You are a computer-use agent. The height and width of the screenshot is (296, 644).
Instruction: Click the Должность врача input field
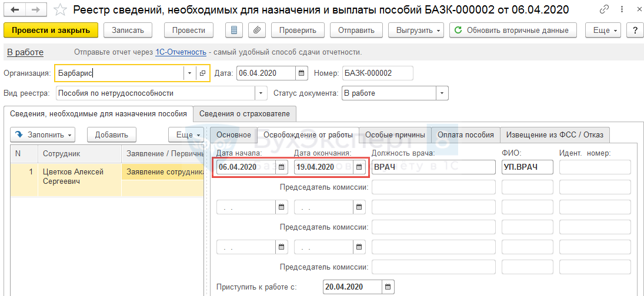pyautogui.click(x=433, y=167)
